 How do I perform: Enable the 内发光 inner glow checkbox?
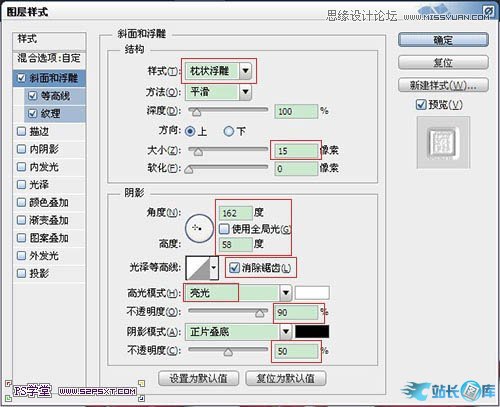pos(21,167)
